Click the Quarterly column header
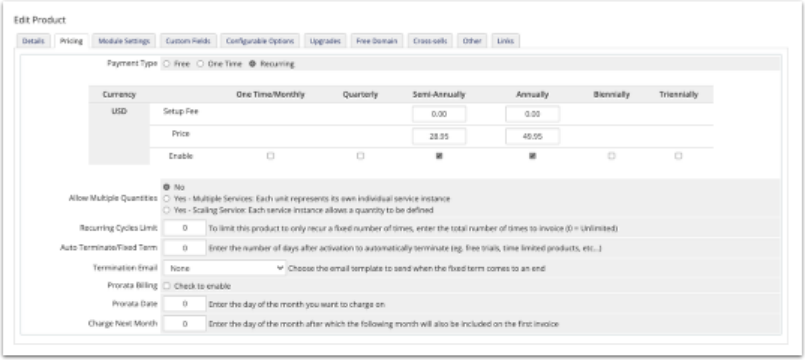 [360, 94]
